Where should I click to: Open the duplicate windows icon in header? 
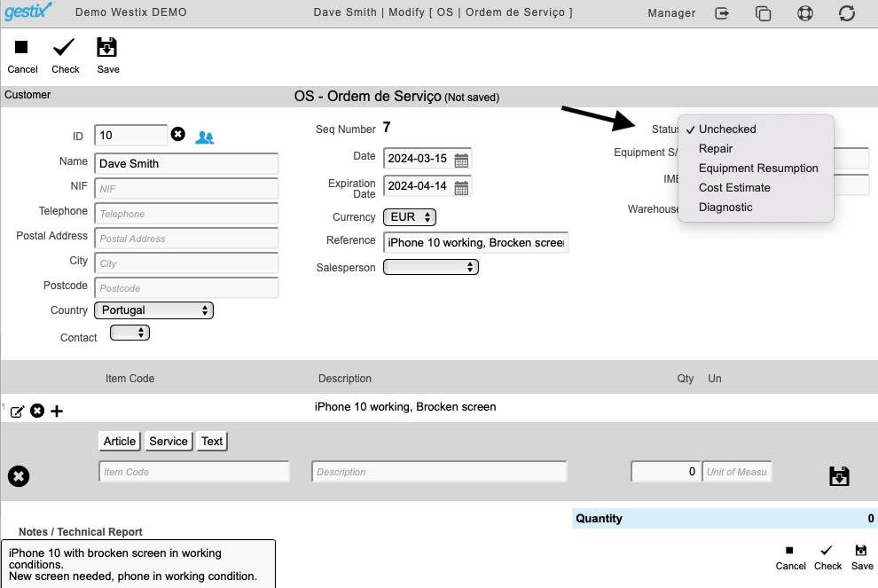(x=764, y=13)
